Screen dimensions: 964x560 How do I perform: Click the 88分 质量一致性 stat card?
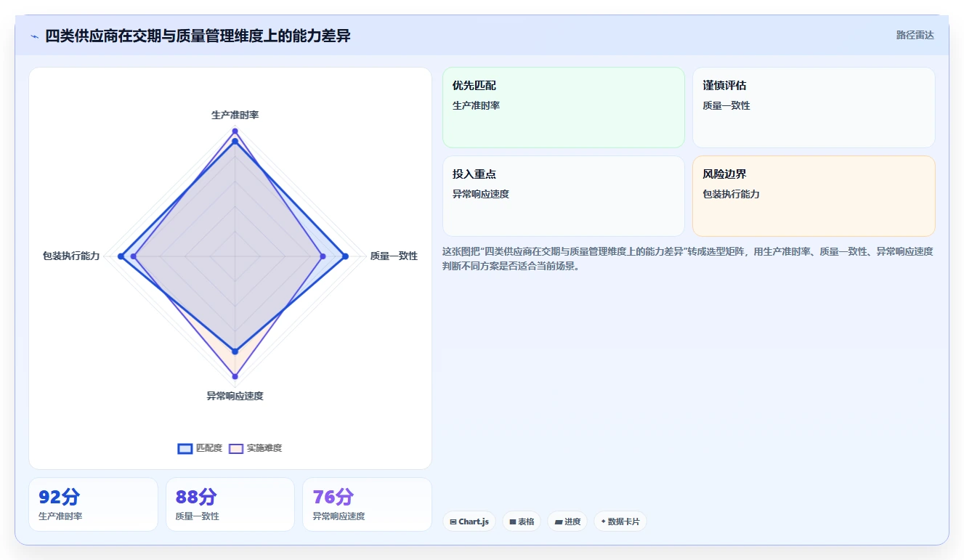click(x=230, y=505)
